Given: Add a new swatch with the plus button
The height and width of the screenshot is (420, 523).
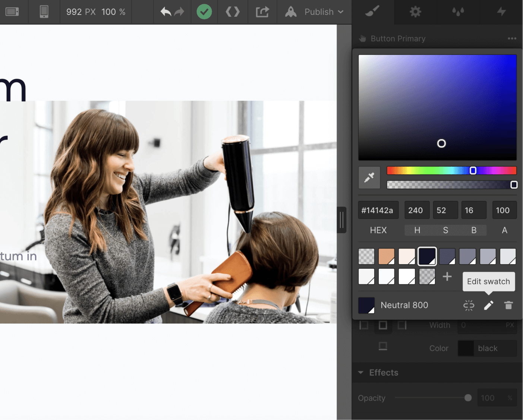Looking at the screenshot, I should [x=447, y=276].
